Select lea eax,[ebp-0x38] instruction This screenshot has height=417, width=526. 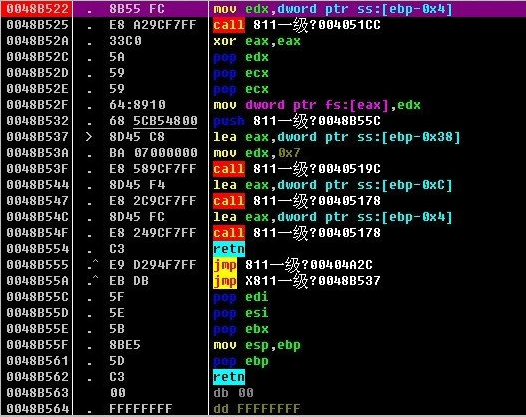[336, 137]
